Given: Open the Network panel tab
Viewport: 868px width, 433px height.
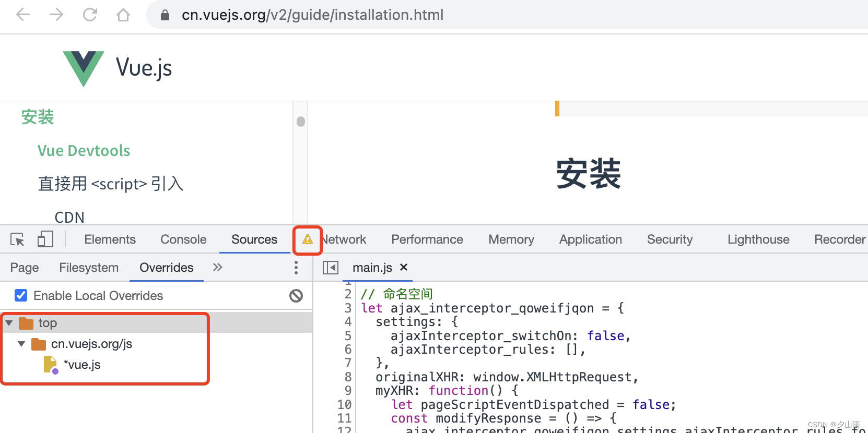Looking at the screenshot, I should (x=345, y=239).
